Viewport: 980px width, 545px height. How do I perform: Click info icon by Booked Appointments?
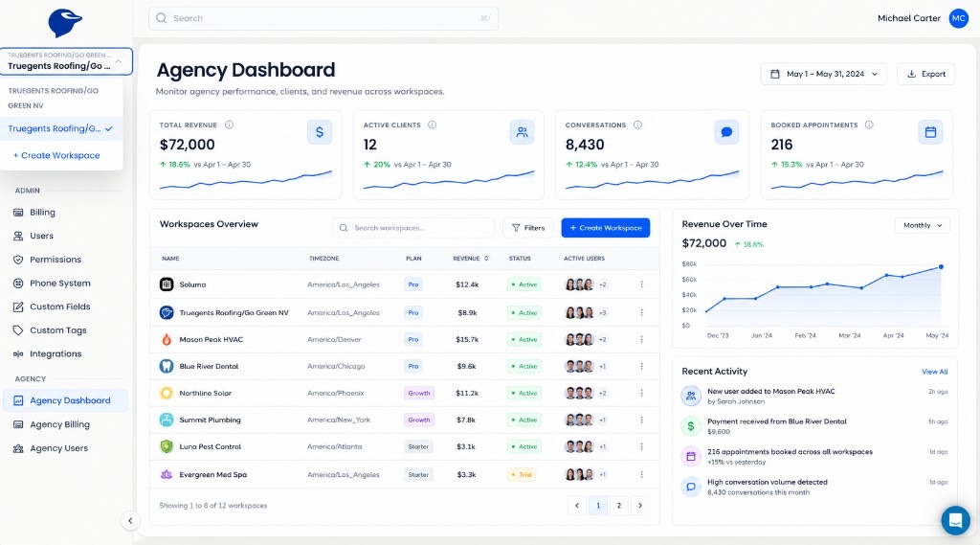coord(869,125)
